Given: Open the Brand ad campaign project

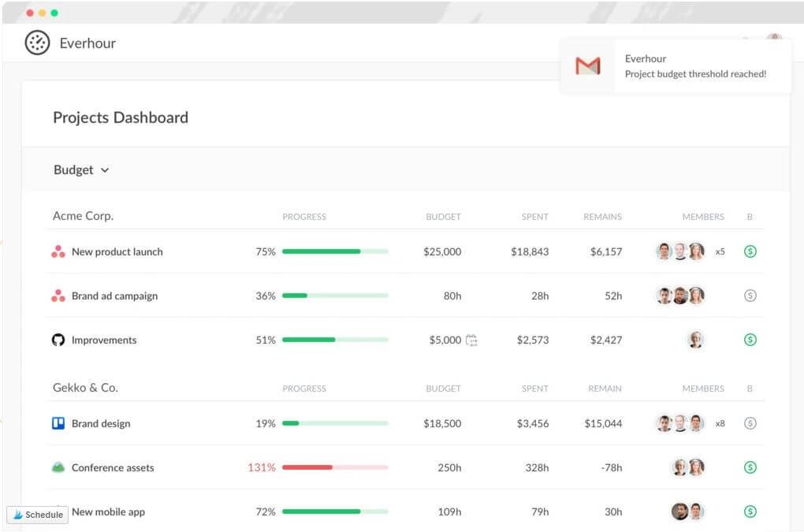Looking at the screenshot, I should pos(114,296).
